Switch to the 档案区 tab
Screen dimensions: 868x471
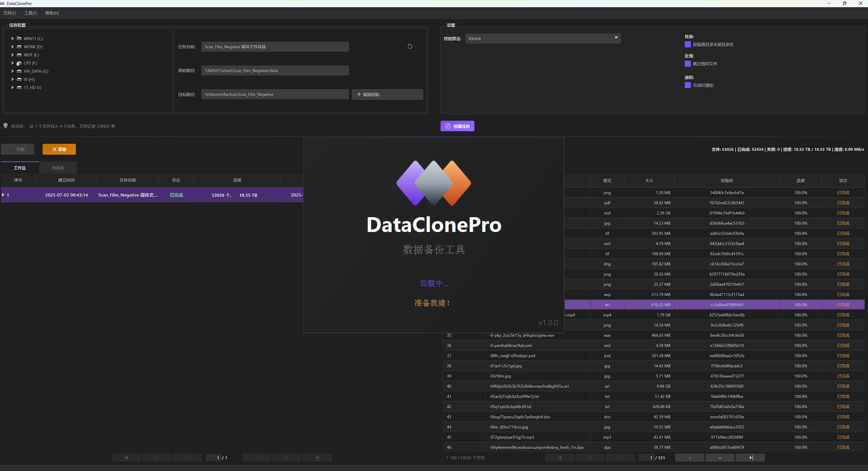(58, 168)
